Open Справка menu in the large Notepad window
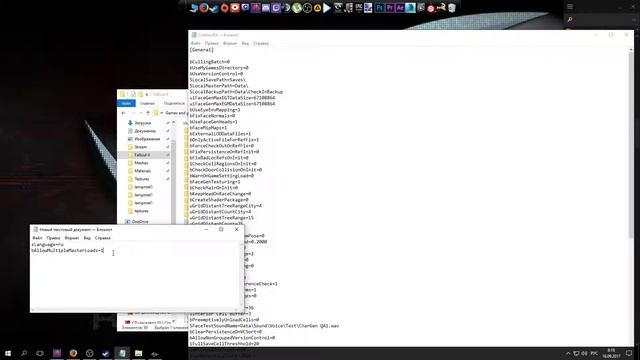The image size is (640, 360). [x=261, y=43]
